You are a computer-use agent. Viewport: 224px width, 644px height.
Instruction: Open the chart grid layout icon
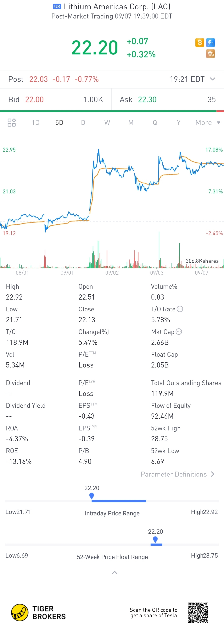pyautogui.click(x=11, y=123)
